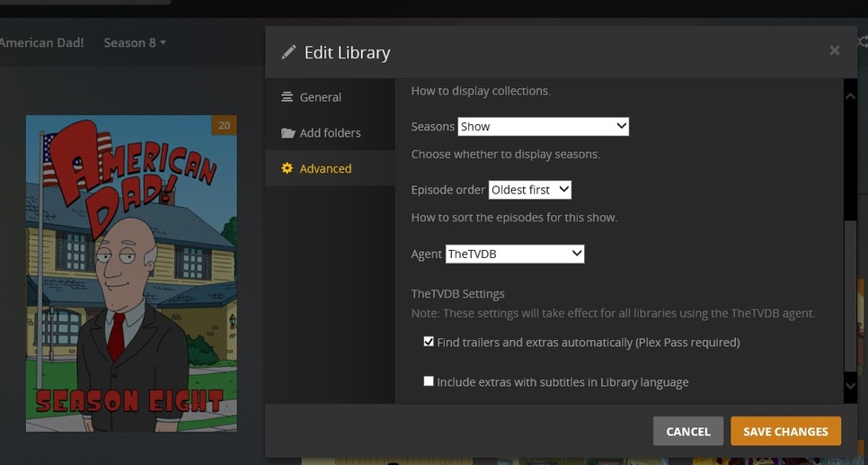Click the settings panel scrollbar thumb

pos(850,296)
